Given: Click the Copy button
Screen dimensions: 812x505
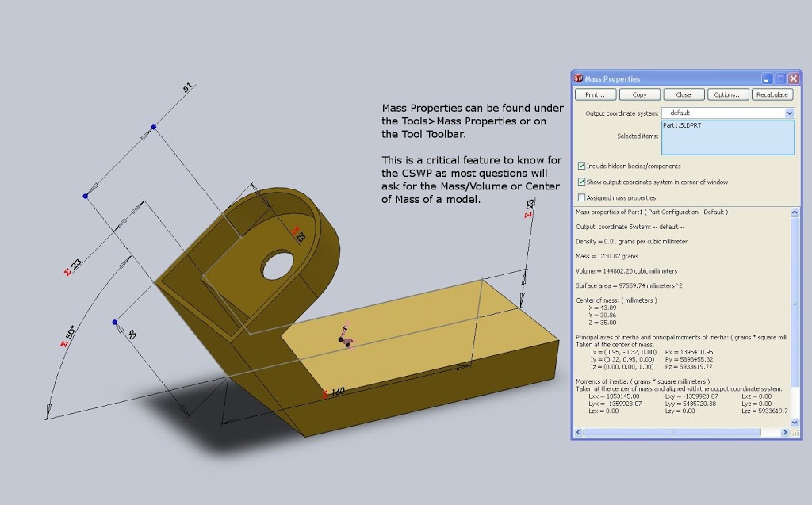Looking at the screenshot, I should [x=640, y=95].
